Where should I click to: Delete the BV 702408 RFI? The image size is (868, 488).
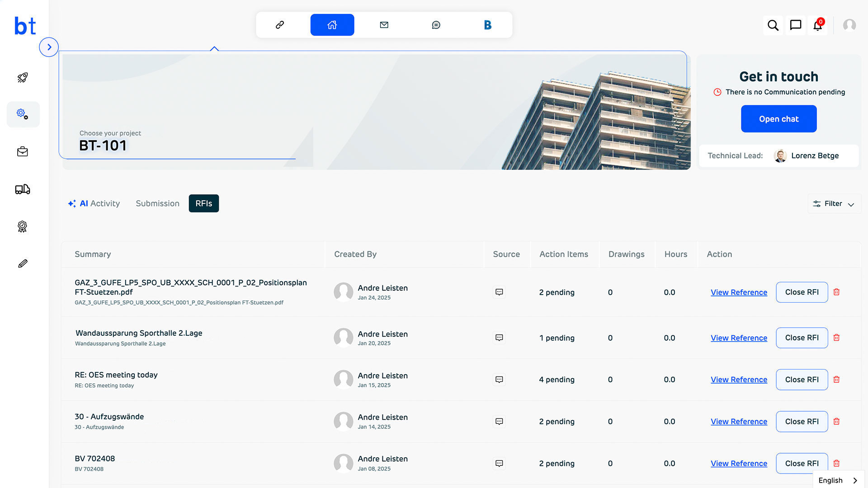click(x=836, y=464)
